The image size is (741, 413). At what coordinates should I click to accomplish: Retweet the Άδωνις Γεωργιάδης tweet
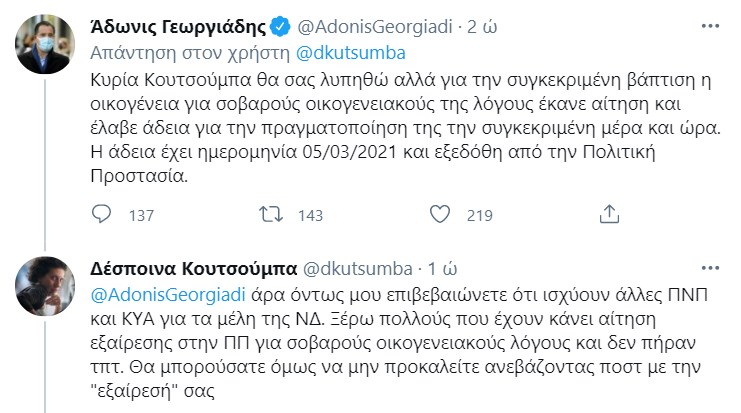pos(270,214)
